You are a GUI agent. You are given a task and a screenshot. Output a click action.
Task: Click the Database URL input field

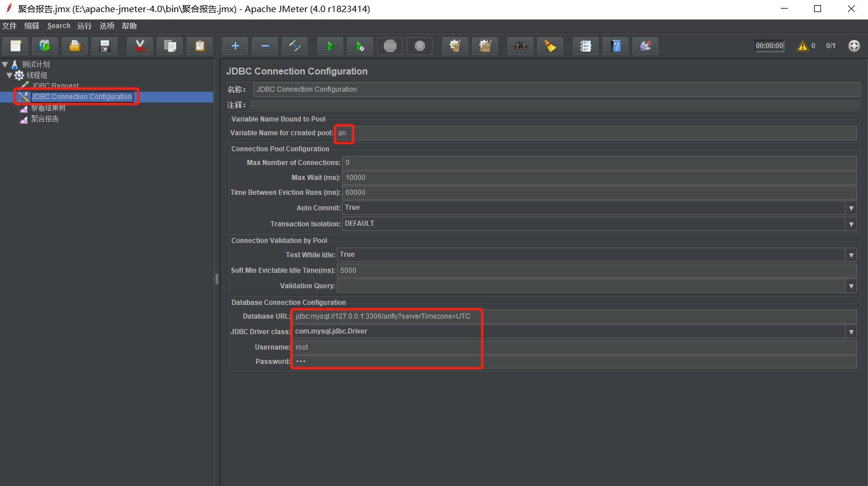575,316
